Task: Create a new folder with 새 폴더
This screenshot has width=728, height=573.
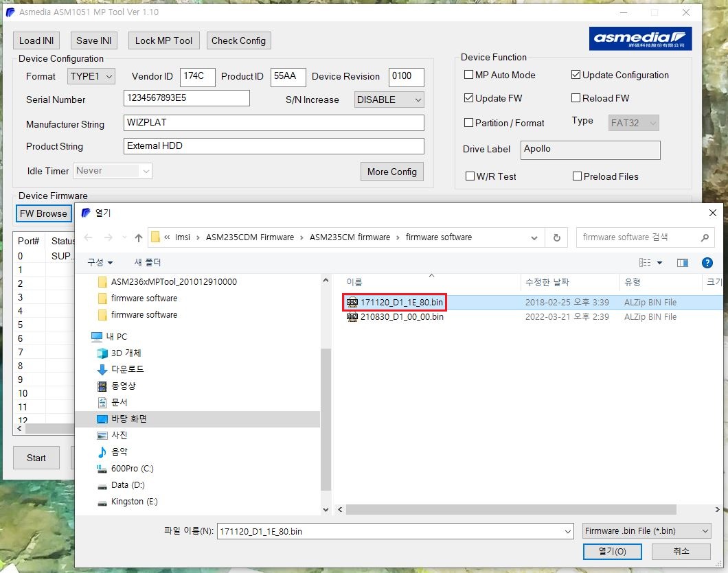Action: click(147, 263)
